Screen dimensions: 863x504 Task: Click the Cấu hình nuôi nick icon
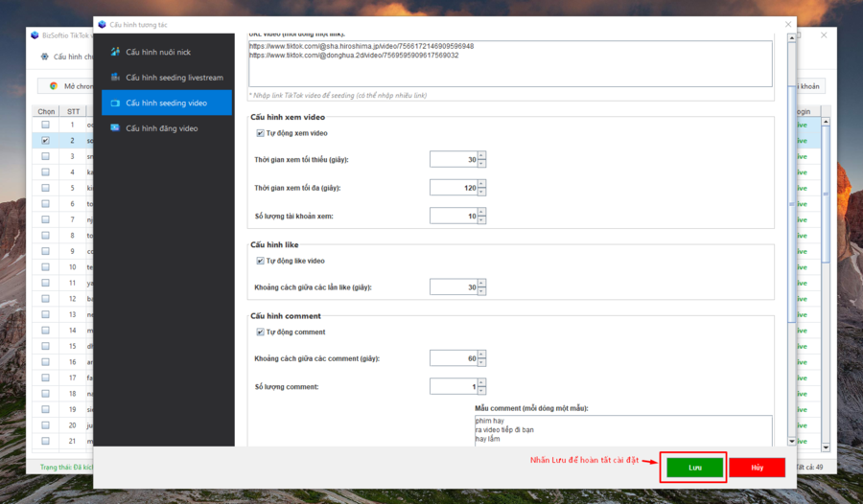pos(115,52)
